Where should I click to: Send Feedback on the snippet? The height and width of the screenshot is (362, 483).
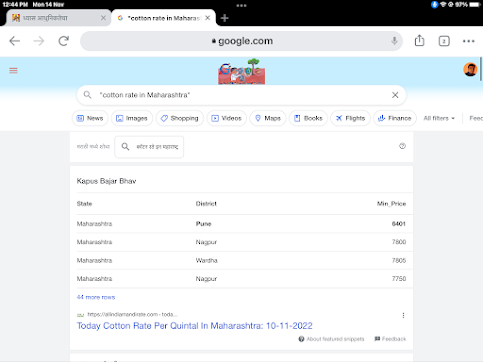tap(390, 339)
